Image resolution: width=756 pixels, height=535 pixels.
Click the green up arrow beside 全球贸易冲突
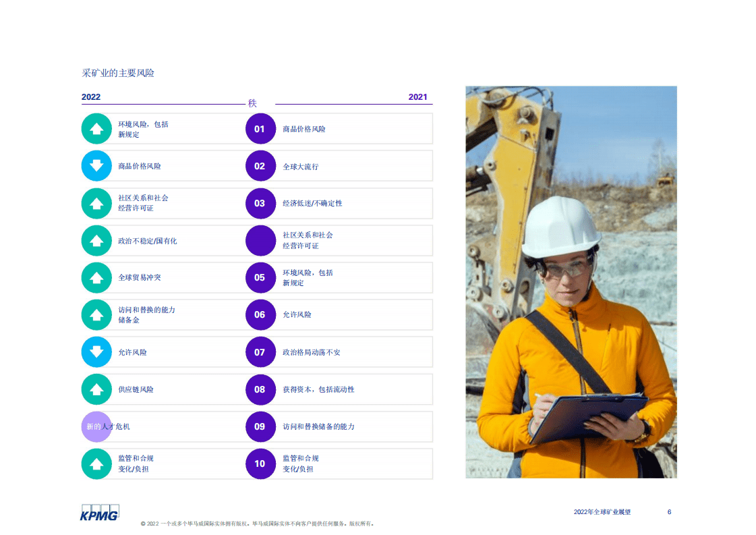pos(96,277)
